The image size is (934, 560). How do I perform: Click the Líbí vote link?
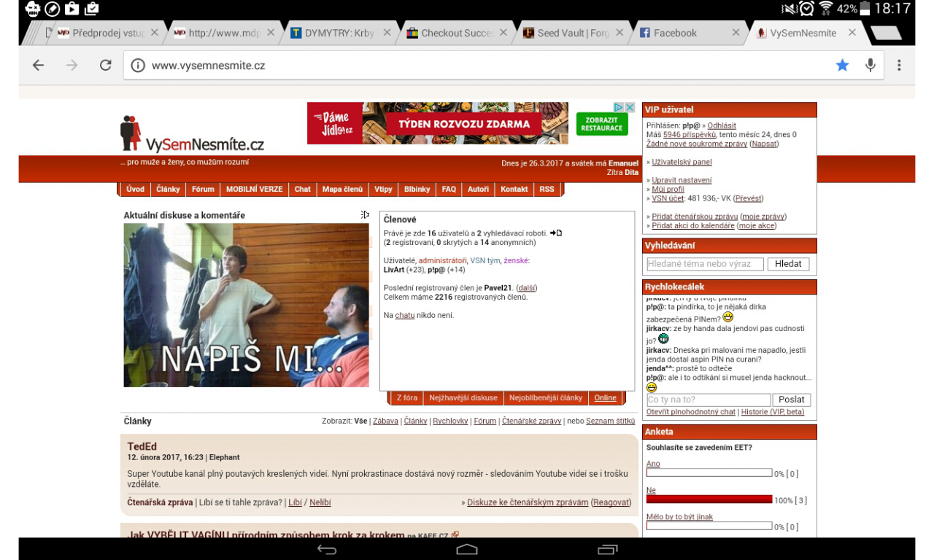coord(295,502)
